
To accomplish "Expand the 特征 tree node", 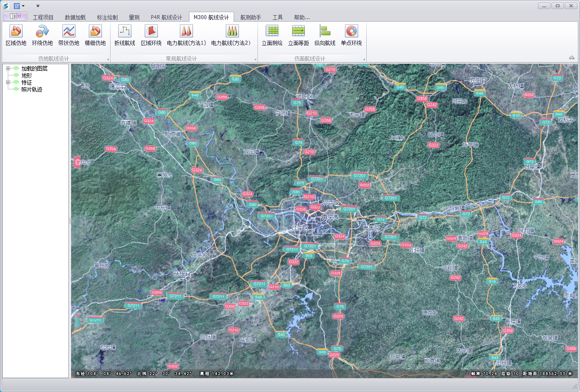I will (8, 82).
